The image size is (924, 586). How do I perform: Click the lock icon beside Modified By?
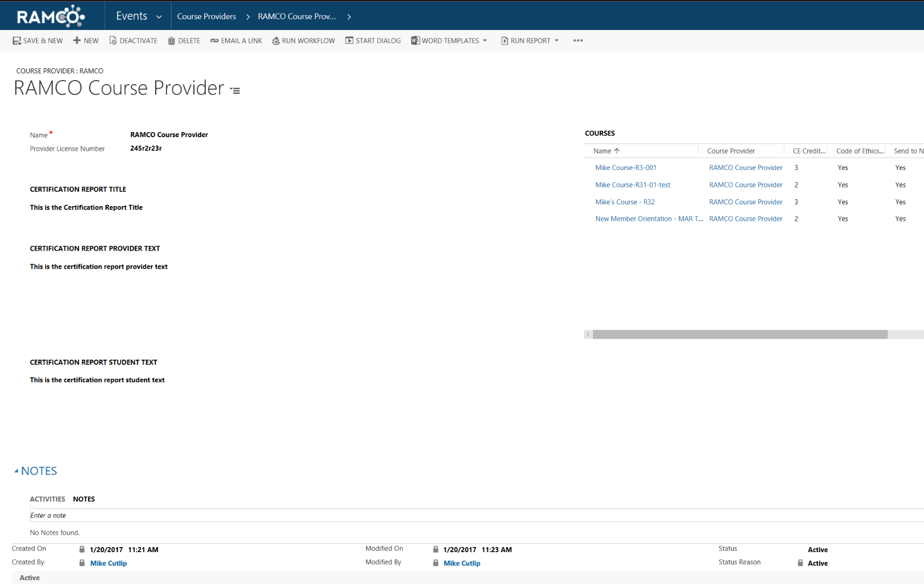[x=435, y=563]
